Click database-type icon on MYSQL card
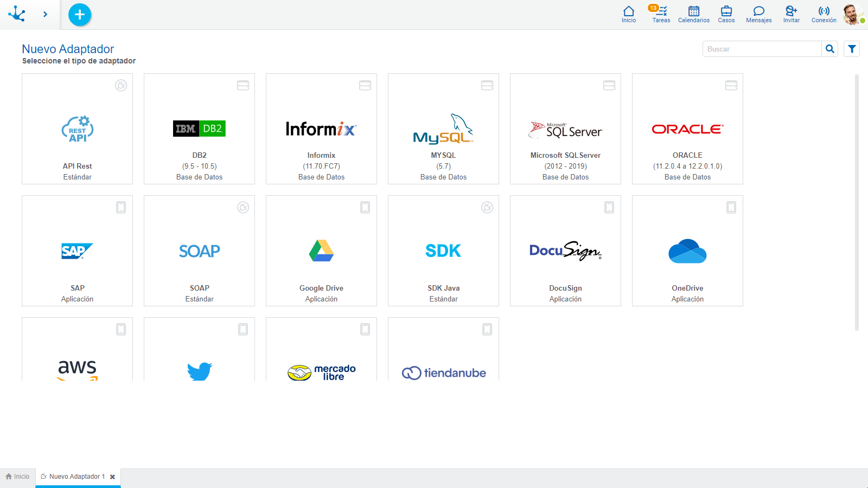 point(487,85)
